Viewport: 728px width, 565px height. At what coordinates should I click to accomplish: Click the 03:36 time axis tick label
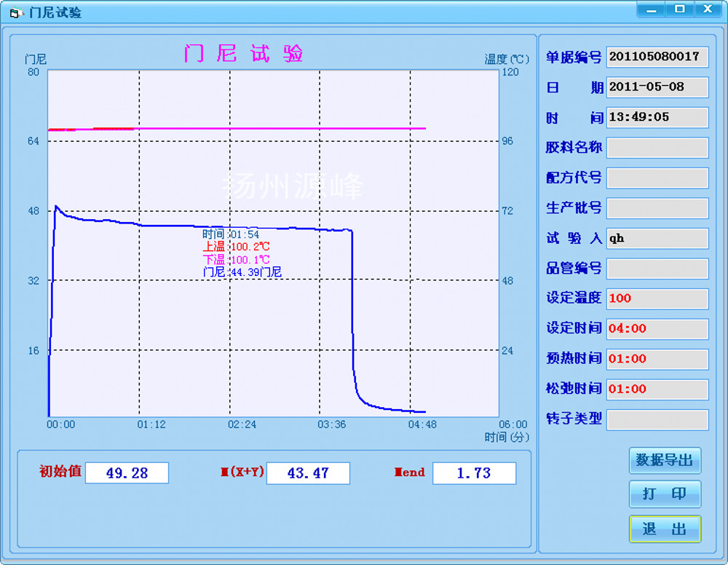(x=331, y=424)
